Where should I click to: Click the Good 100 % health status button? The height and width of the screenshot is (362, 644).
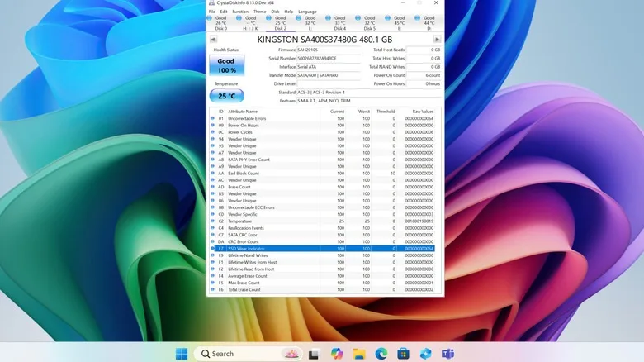227,65
